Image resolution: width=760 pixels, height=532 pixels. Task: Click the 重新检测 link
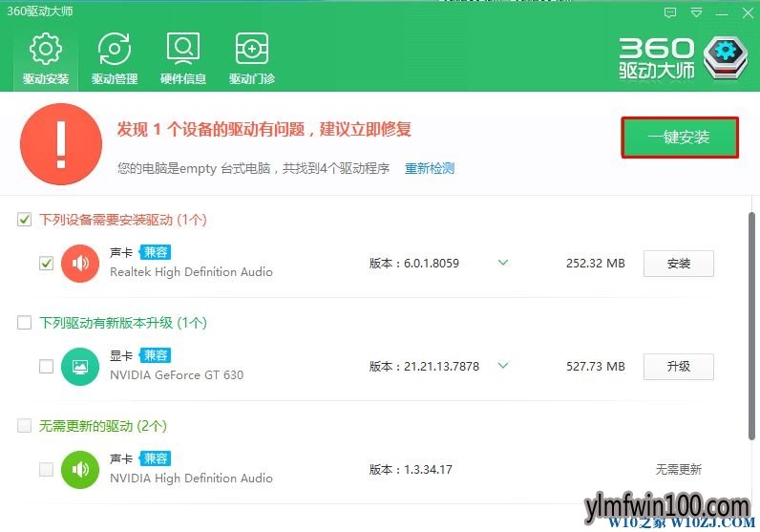coord(430,168)
